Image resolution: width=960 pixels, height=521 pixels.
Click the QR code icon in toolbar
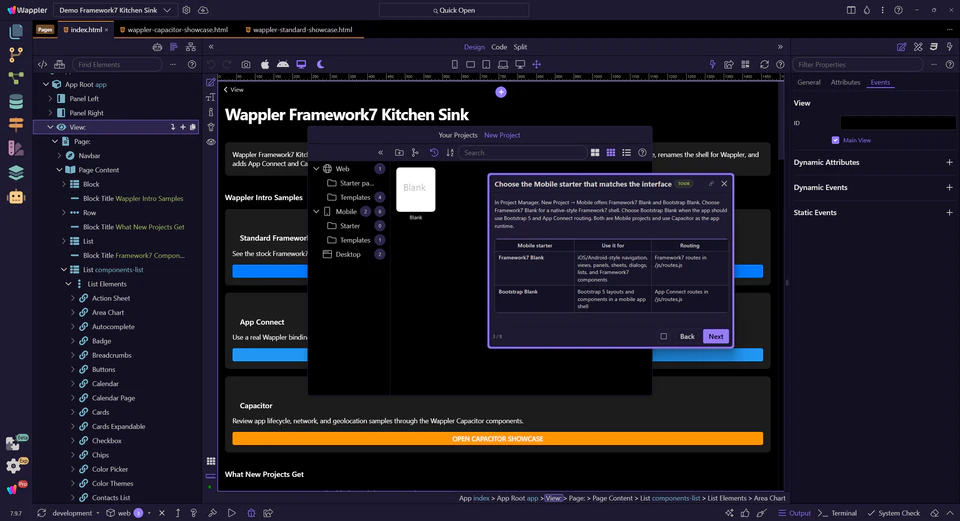pyautogui.click(x=745, y=64)
